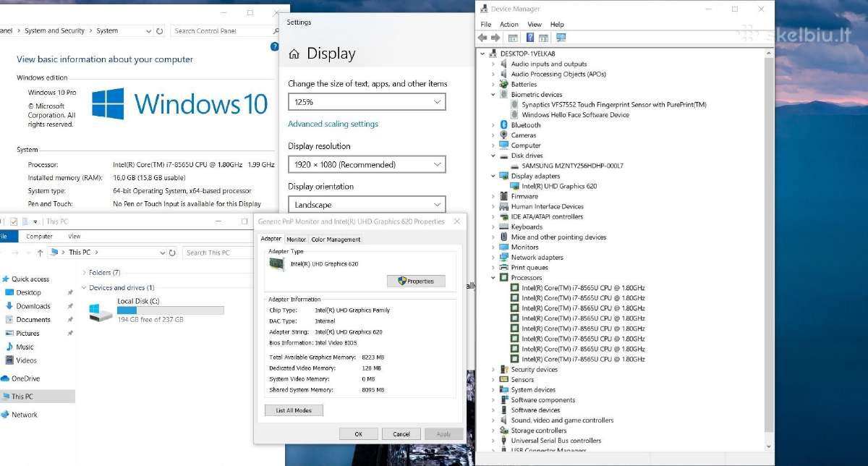Open the Downloads folder icon in sidebar
The image size is (868, 466).
(x=9, y=306)
